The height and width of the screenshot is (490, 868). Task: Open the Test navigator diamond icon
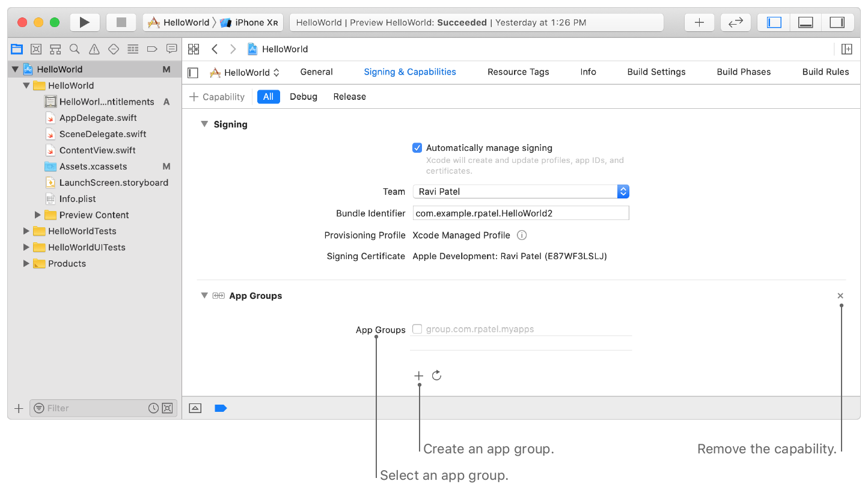tap(114, 49)
